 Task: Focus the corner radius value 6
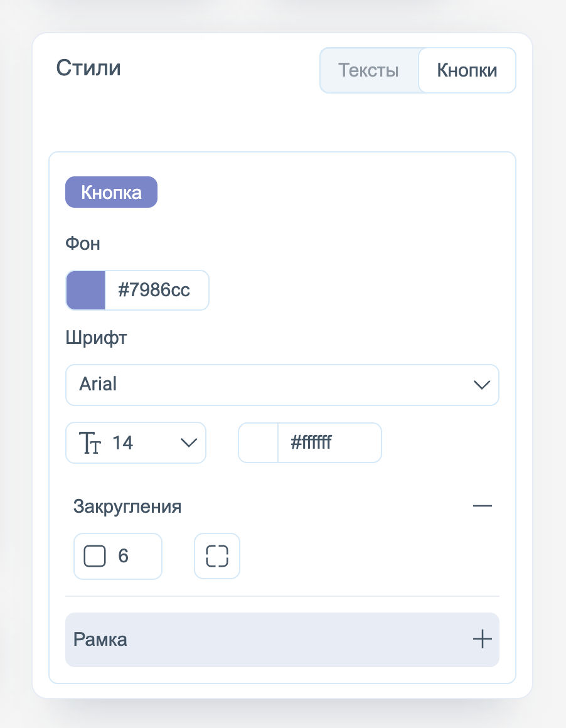132,556
